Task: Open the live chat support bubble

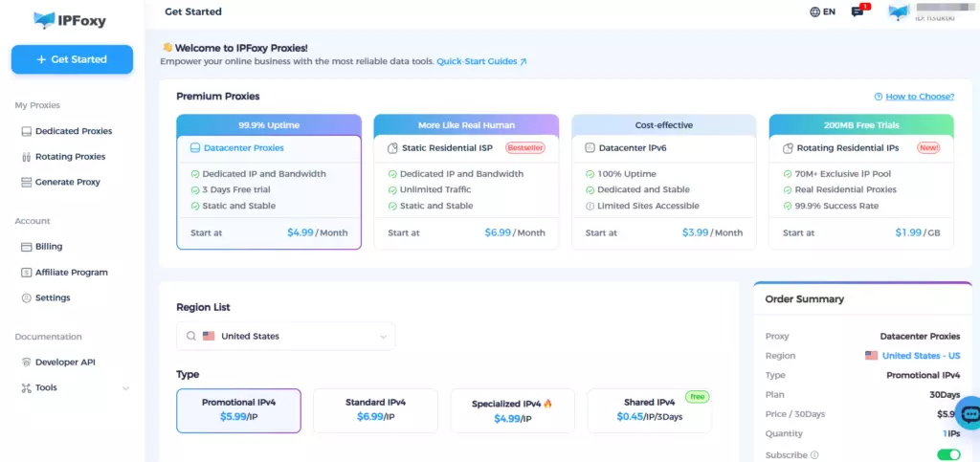Action: click(969, 413)
